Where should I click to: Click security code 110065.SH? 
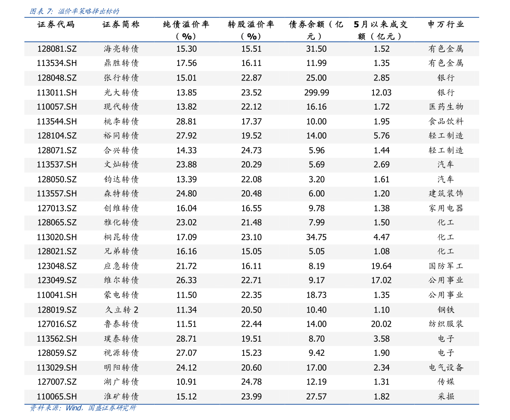pos(57,396)
